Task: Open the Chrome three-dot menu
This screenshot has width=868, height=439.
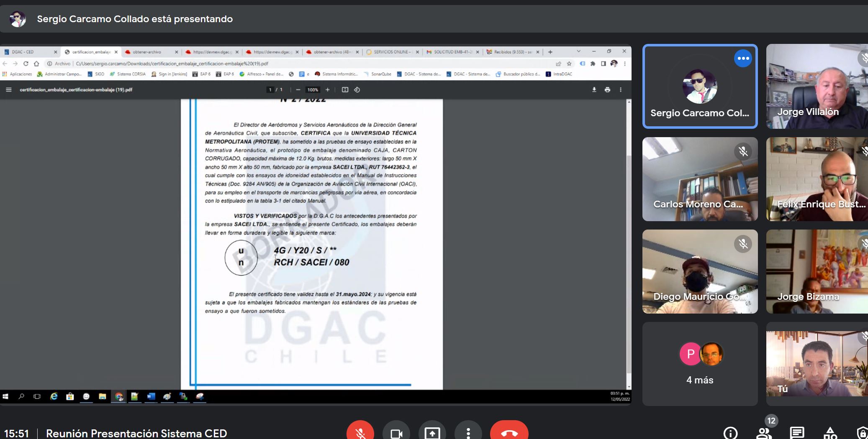Action: pyautogui.click(x=625, y=64)
